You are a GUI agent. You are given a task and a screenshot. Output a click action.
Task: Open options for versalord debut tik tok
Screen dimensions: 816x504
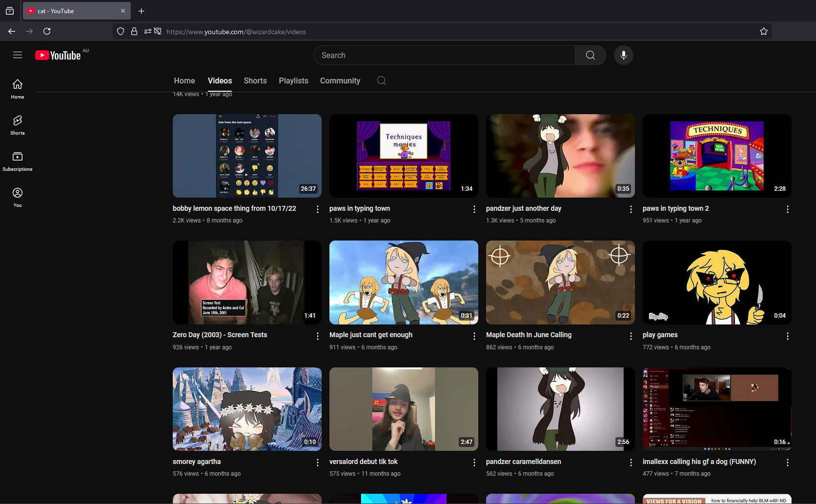474,463
